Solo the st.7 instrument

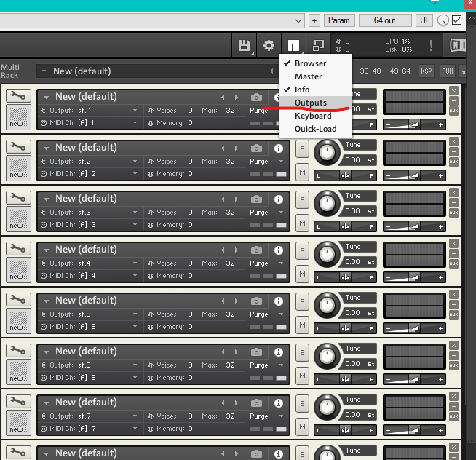point(302,403)
